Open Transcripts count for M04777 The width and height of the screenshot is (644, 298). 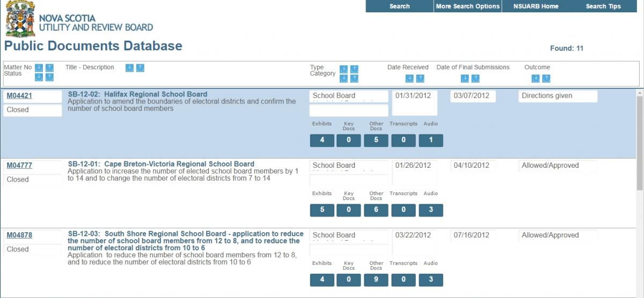coord(404,210)
